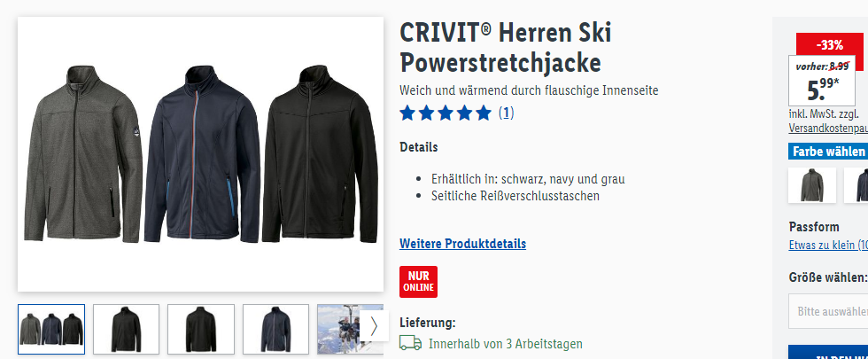The image size is (868, 359).
Task: Click the Etwas zu klein fit link
Action: 828,245
